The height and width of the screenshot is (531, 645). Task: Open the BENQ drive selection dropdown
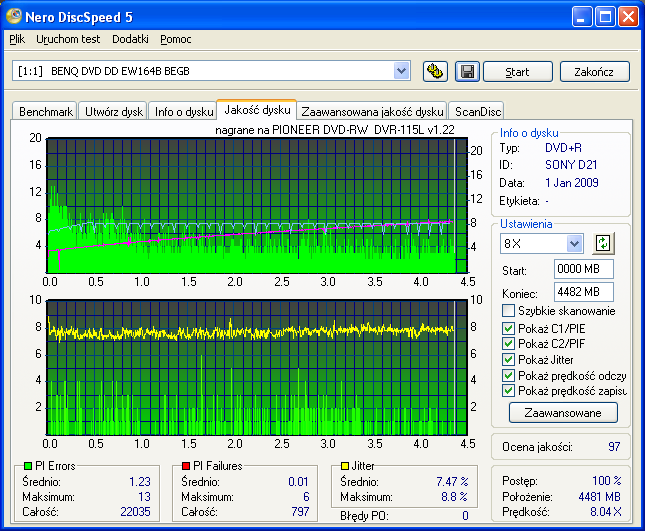tap(401, 71)
